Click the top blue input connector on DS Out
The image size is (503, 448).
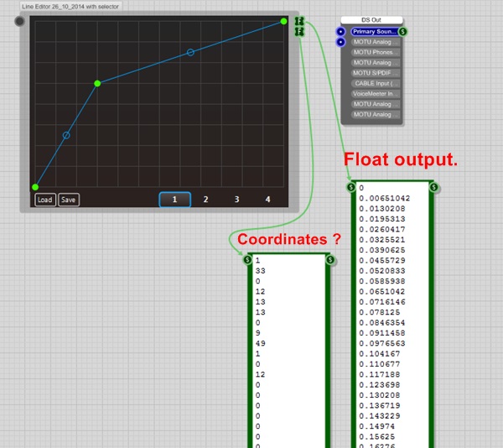coord(341,31)
